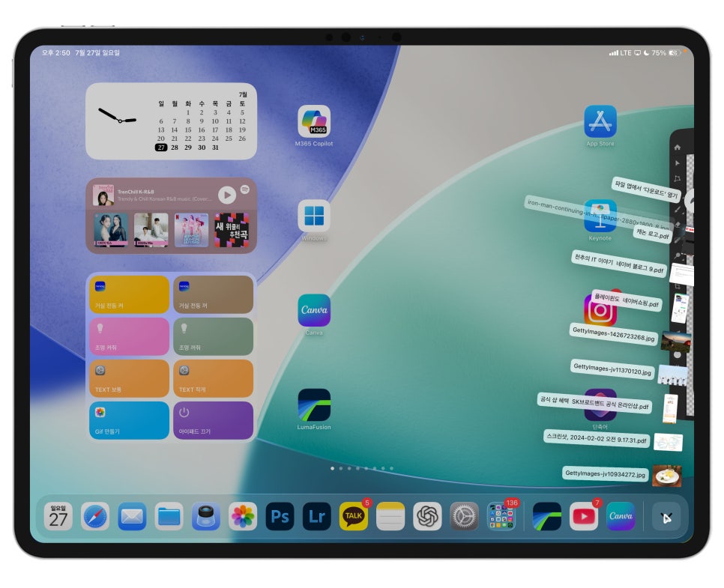724x588 pixels.
Task: Open GettyImages-1426723268.jpg
Action: tap(614, 333)
